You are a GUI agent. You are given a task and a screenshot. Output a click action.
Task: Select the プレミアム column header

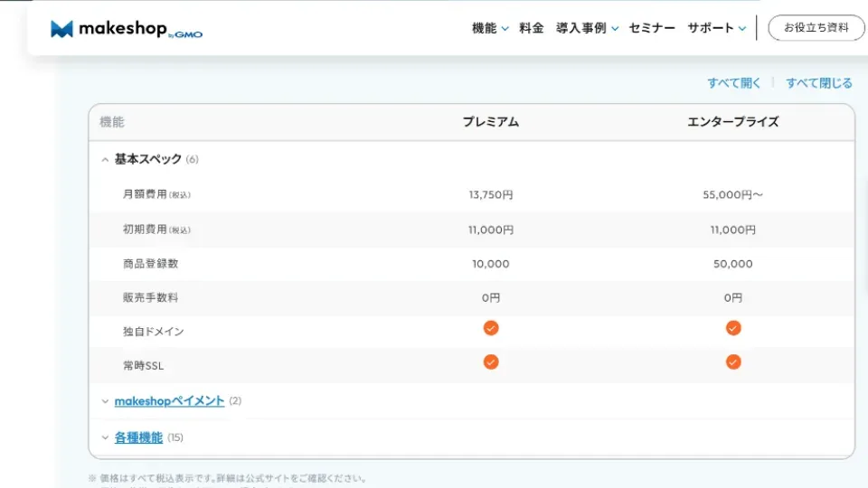point(490,122)
